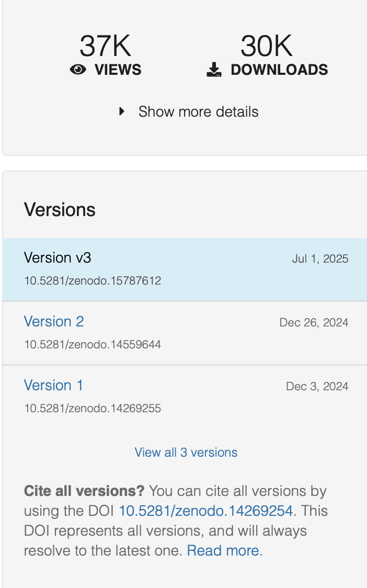Click DOI 10.5281/zenodo.15787612 text

[x=93, y=281]
